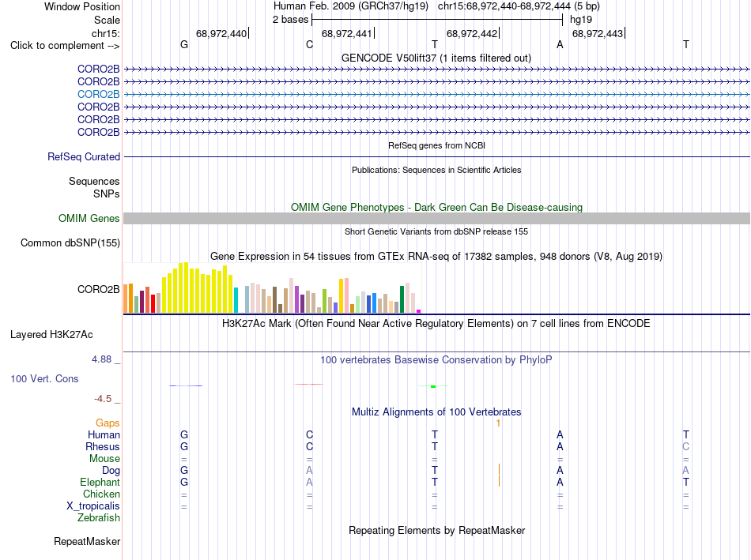Click the Common dbSNP(155) label

70,243
